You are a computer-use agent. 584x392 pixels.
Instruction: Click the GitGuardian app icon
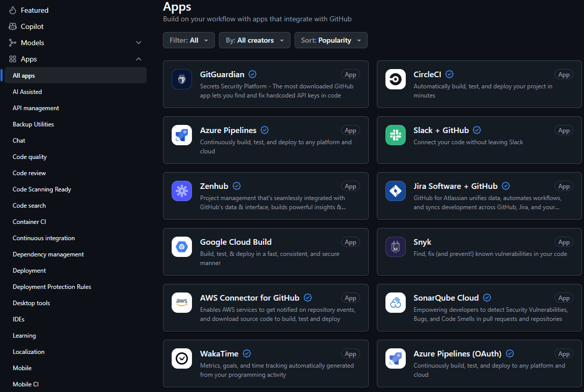pyautogui.click(x=182, y=79)
